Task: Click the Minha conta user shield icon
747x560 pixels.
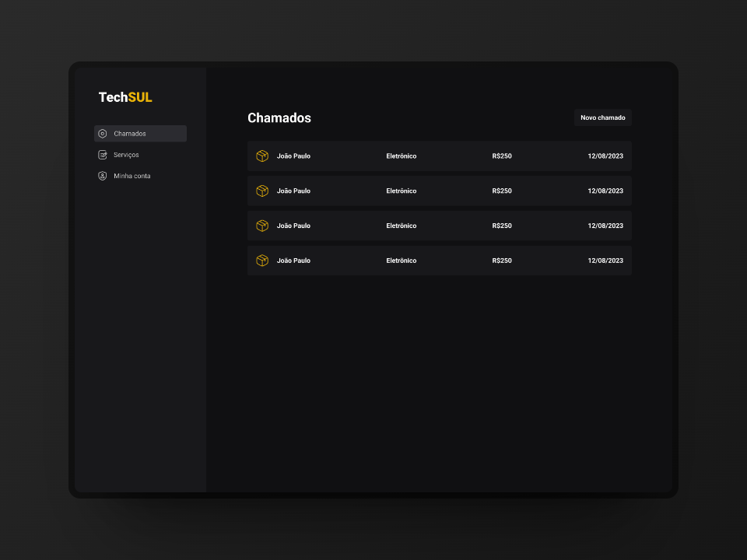Action: [x=103, y=176]
